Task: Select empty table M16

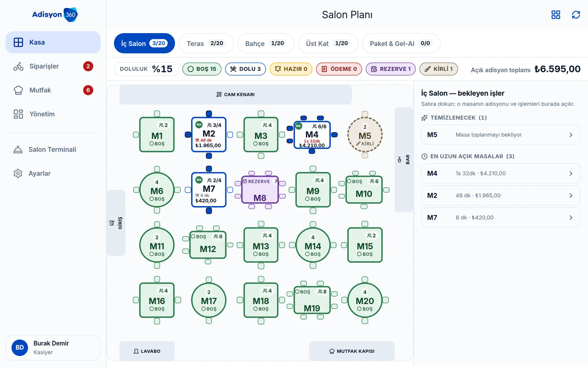Action: tap(157, 300)
